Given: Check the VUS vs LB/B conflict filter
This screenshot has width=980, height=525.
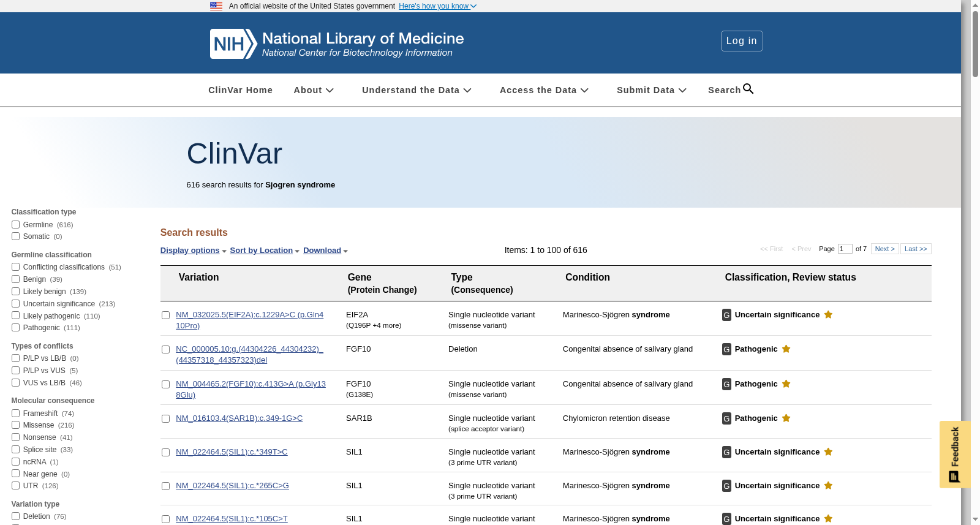Looking at the screenshot, I should tap(15, 383).
